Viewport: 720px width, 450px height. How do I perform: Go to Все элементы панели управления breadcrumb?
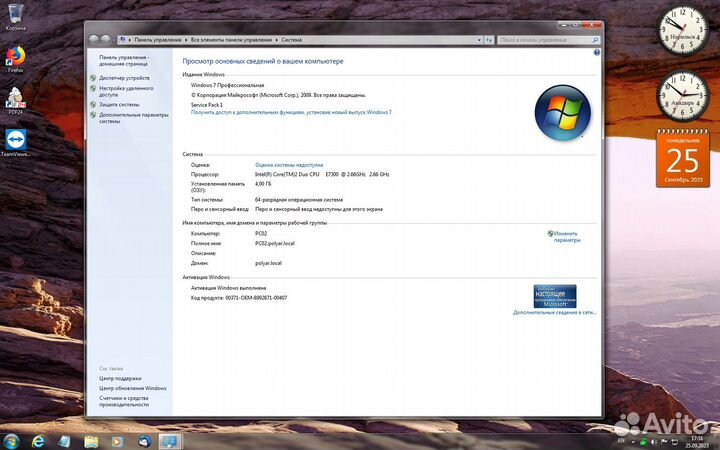tap(231, 40)
